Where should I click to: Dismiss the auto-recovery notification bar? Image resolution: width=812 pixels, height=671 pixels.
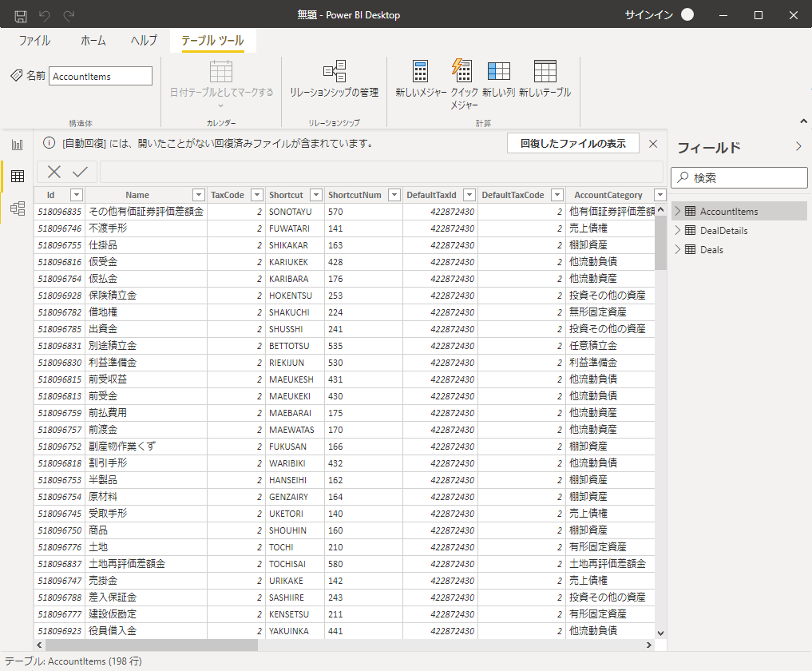(x=653, y=144)
